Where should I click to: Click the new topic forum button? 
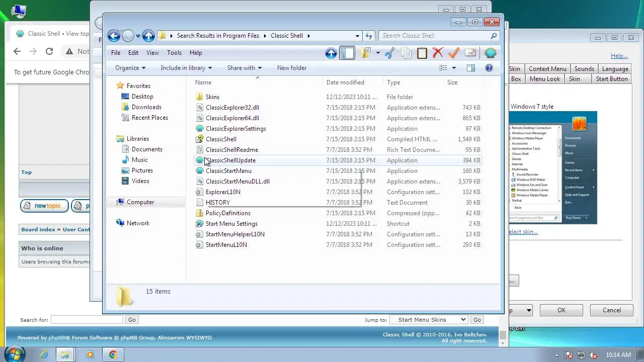coord(44,206)
